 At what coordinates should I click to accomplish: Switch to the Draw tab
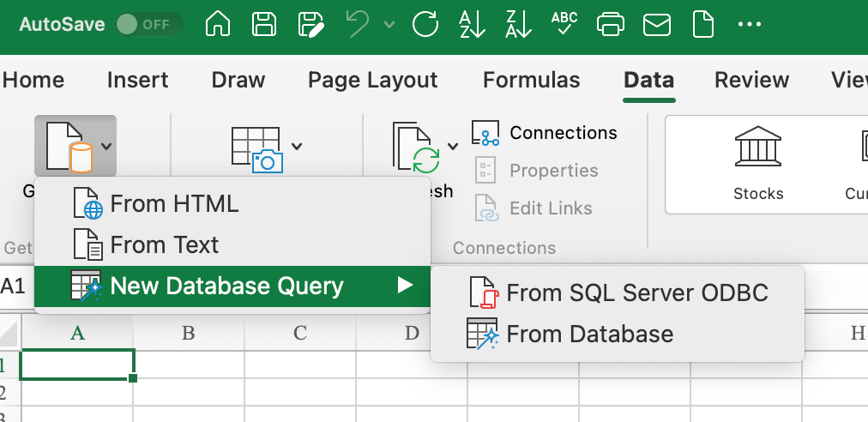point(238,81)
